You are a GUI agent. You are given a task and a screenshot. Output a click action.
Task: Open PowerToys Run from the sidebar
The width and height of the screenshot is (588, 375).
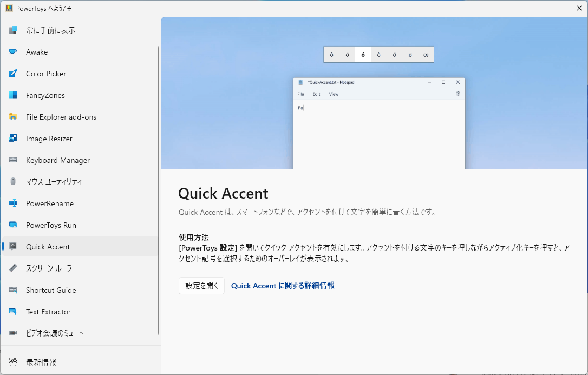[80, 225]
